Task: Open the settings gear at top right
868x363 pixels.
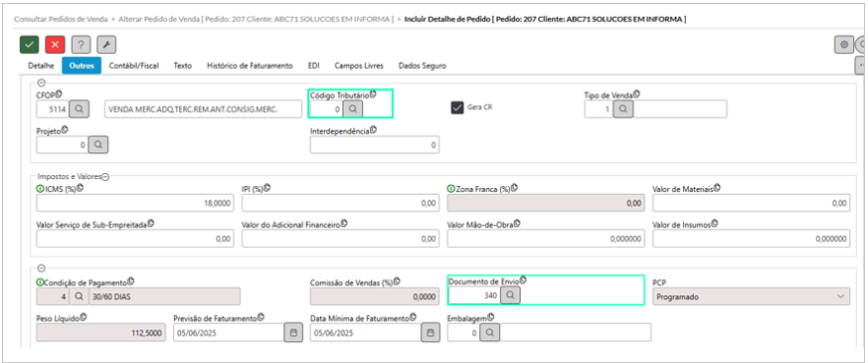Action: coord(844,45)
